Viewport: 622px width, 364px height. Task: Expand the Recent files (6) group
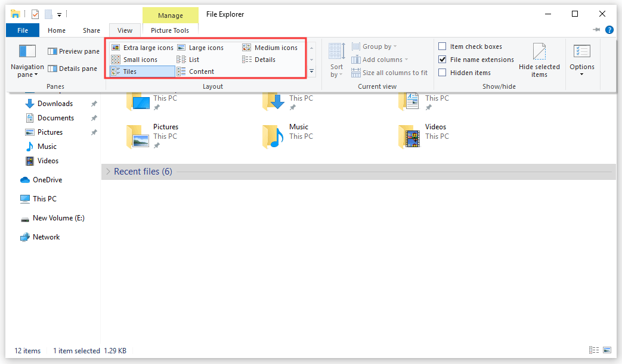pyautogui.click(x=108, y=172)
